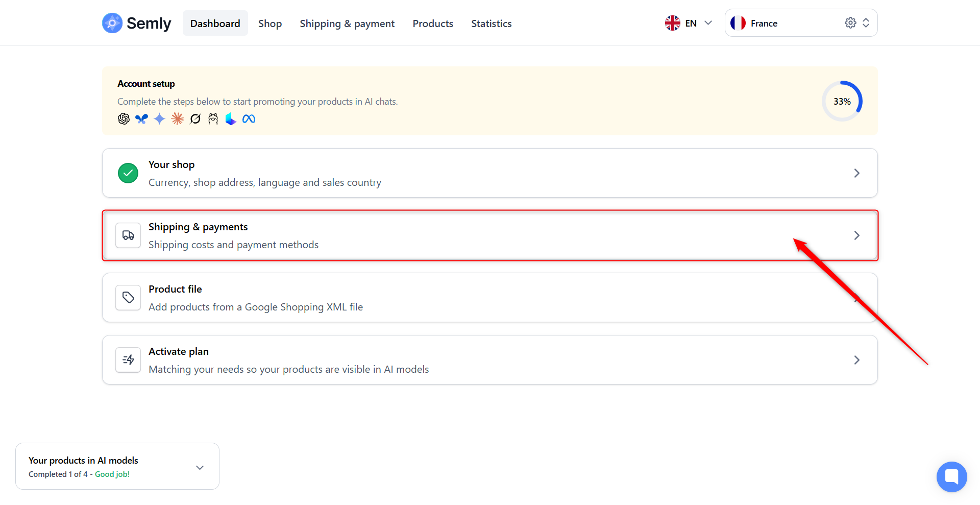Switch to the Products tab

pyautogui.click(x=433, y=23)
